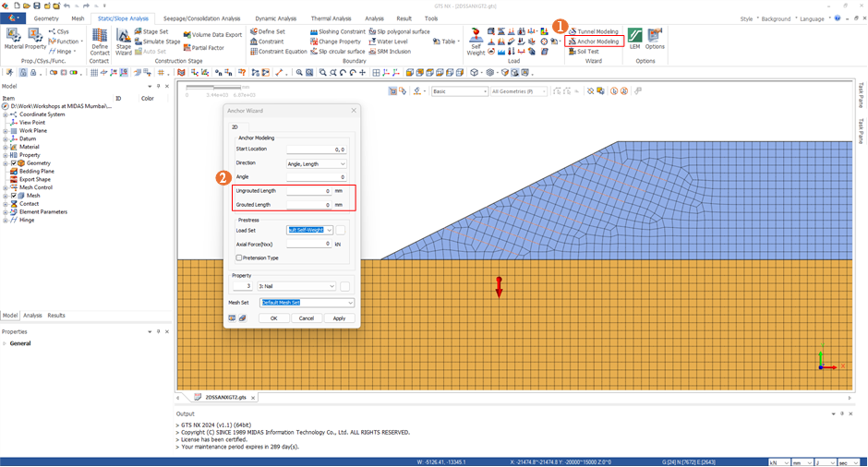Click the Start Location input field
Screen dimensions: 868x467
tap(317, 150)
